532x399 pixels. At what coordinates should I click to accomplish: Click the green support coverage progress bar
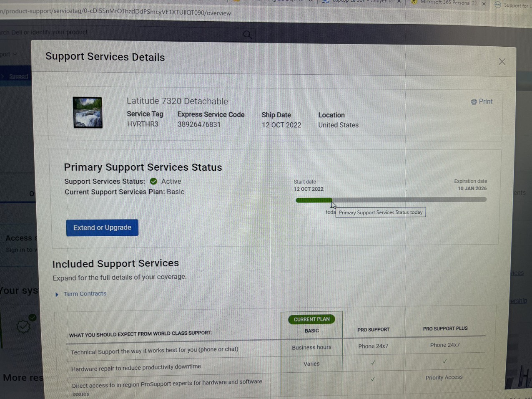click(x=314, y=200)
